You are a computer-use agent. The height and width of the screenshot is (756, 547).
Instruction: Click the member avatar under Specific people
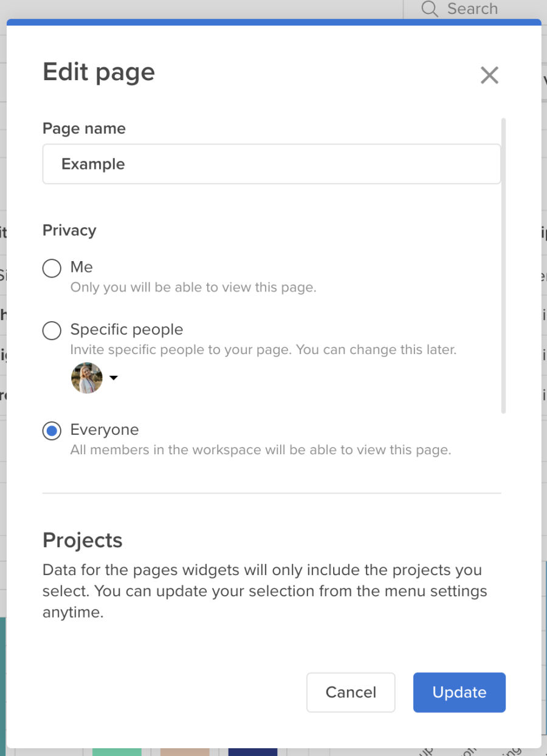(x=86, y=377)
